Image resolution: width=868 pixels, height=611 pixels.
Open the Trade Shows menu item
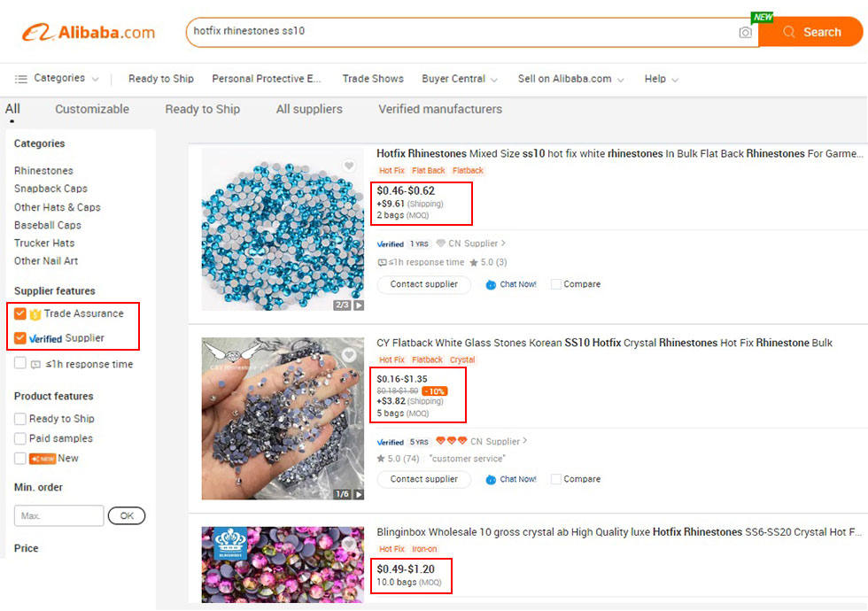click(x=372, y=78)
